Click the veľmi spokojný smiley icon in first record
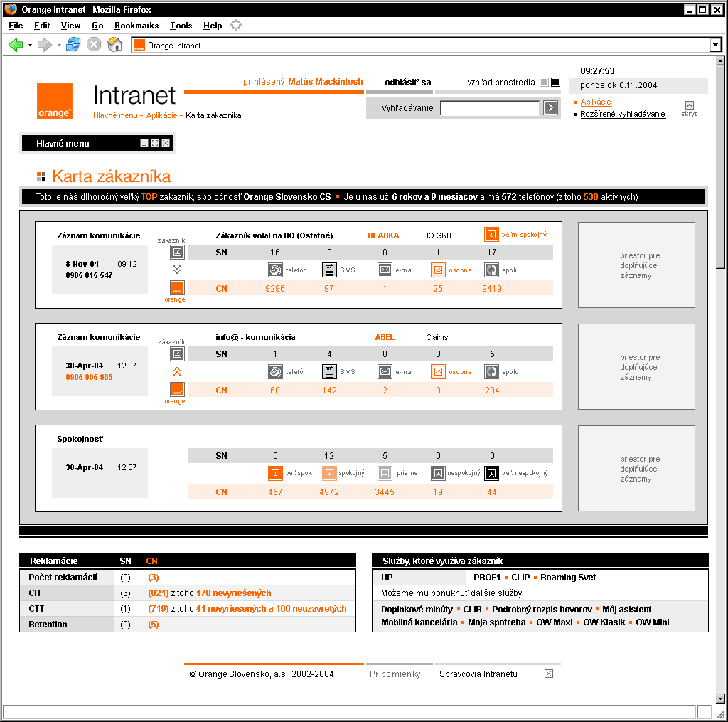The image size is (728, 722). [491, 235]
